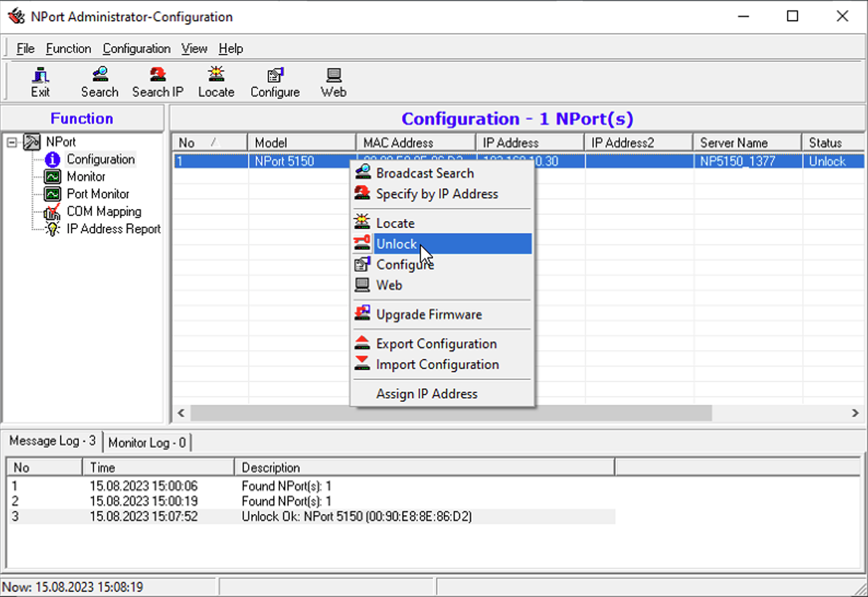Viewport: 868px width, 597px height.
Task: Open the Web console toolbar icon
Action: (334, 75)
